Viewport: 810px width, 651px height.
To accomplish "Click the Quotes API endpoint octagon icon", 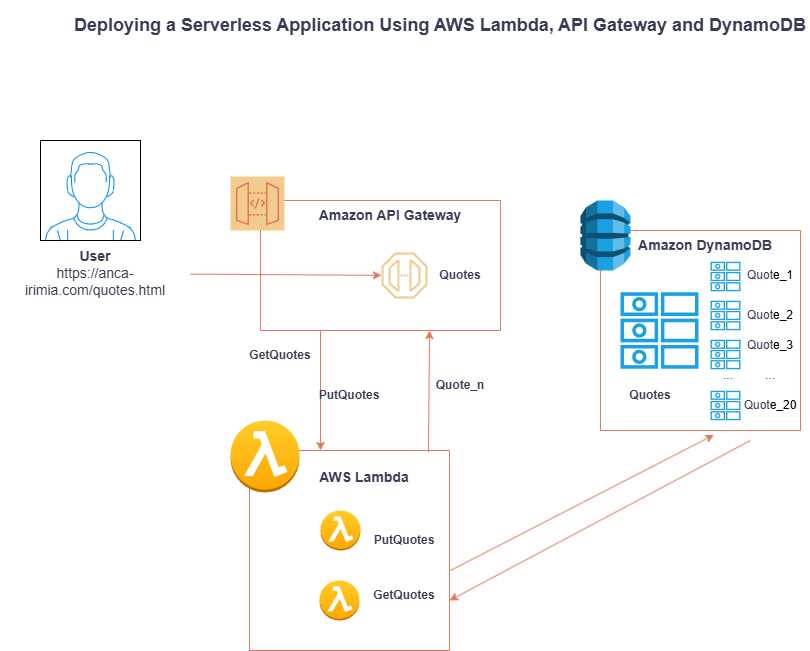I will [x=404, y=275].
